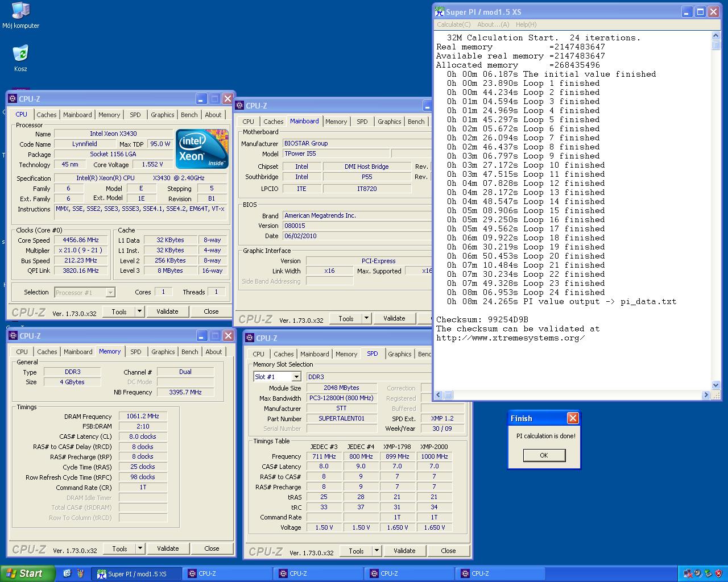Expand the Slot #1 memory slot dropdown

pos(296,377)
